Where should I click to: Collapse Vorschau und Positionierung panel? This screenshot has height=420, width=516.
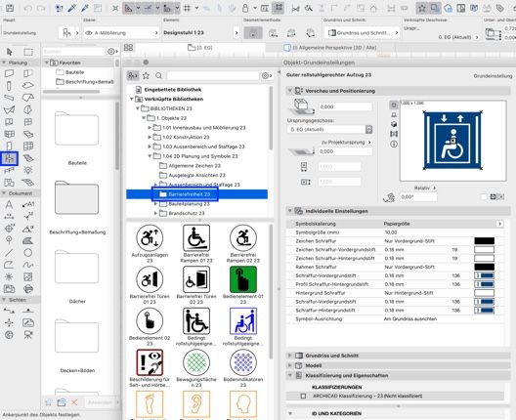290,91
